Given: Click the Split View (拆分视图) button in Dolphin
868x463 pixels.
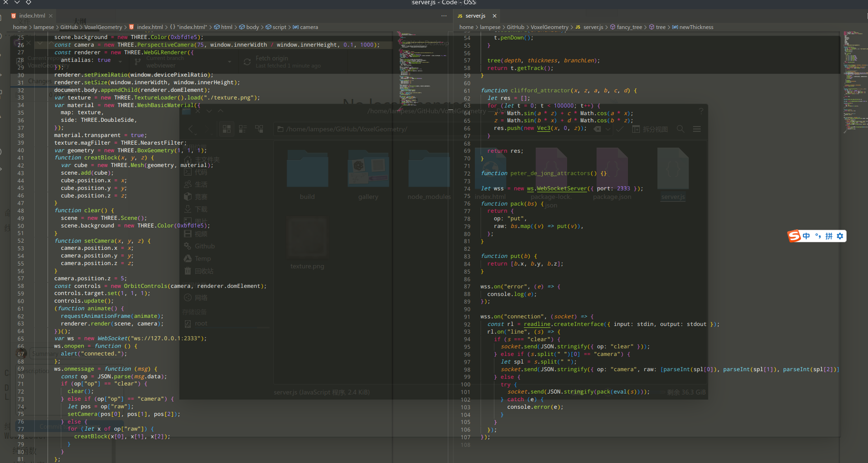Looking at the screenshot, I should tap(650, 129).
